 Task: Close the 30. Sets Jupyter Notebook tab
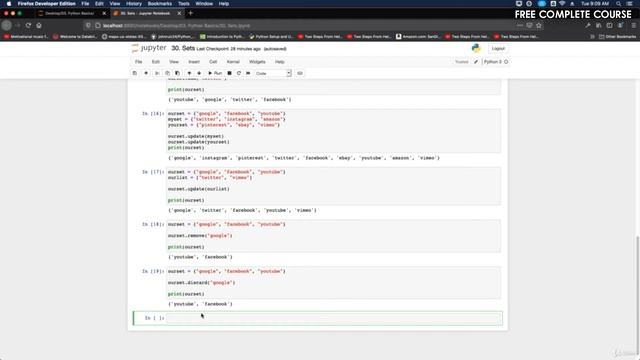[x=179, y=13]
